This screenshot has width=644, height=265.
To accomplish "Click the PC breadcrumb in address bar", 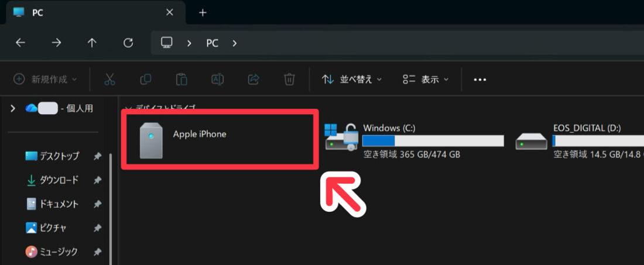I will click(x=212, y=43).
